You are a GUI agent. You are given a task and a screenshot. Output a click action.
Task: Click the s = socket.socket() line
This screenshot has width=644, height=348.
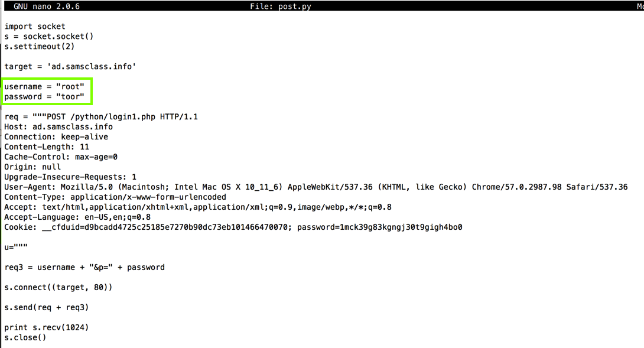tap(49, 37)
